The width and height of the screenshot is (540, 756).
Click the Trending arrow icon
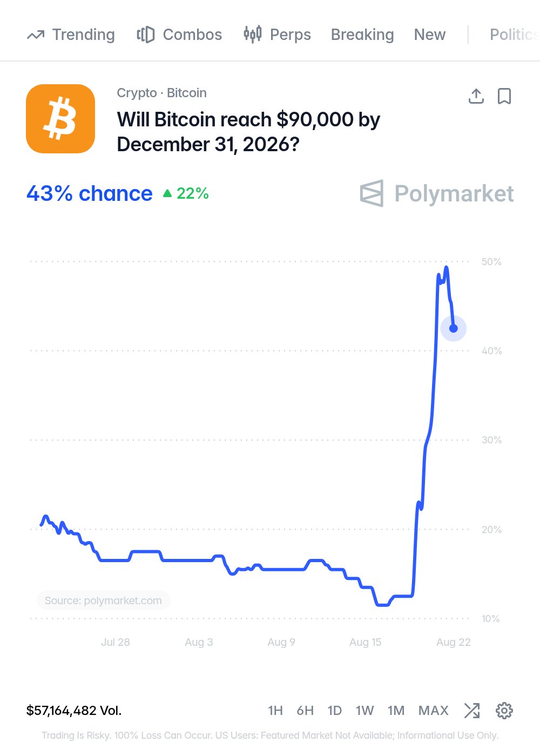tap(36, 35)
